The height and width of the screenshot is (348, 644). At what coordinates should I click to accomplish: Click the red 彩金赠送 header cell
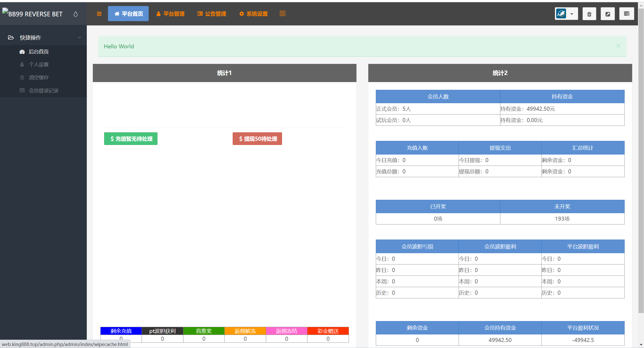click(x=328, y=331)
